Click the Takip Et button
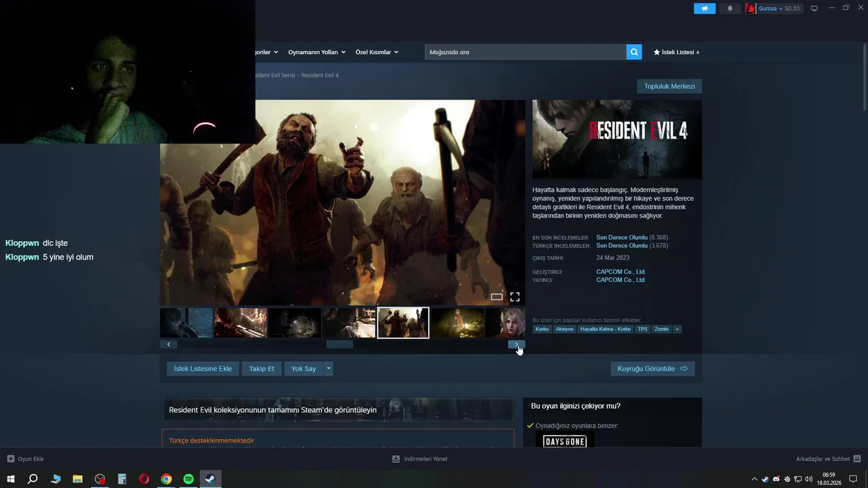The width and height of the screenshot is (868, 488). tap(262, 369)
